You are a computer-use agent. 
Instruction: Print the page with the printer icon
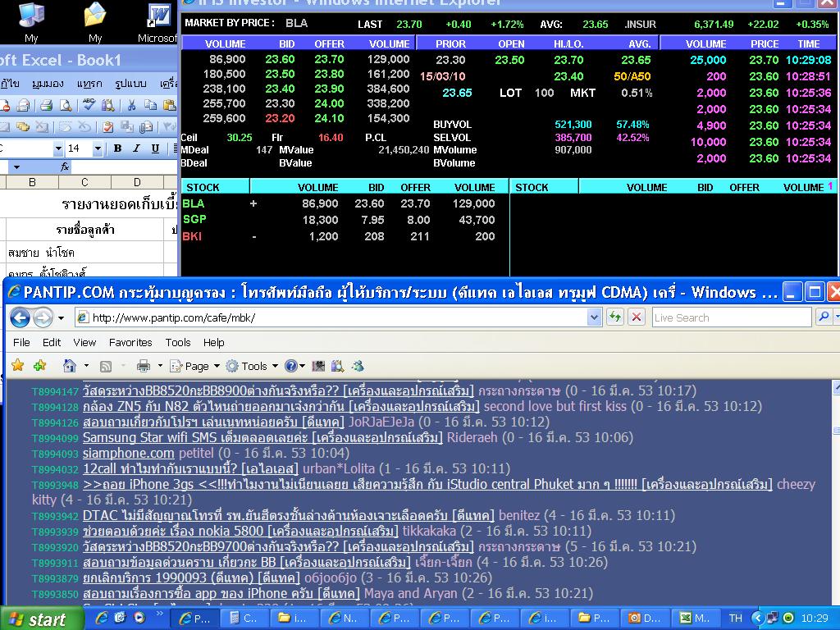click(x=143, y=366)
